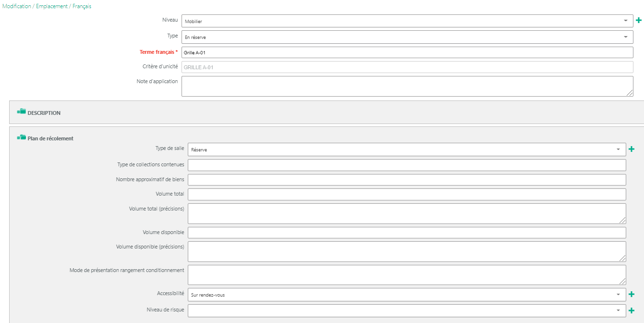Click the plus icon next to Type de salle
The height and width of the screenshot is (323, 644).
click(632, 149)
